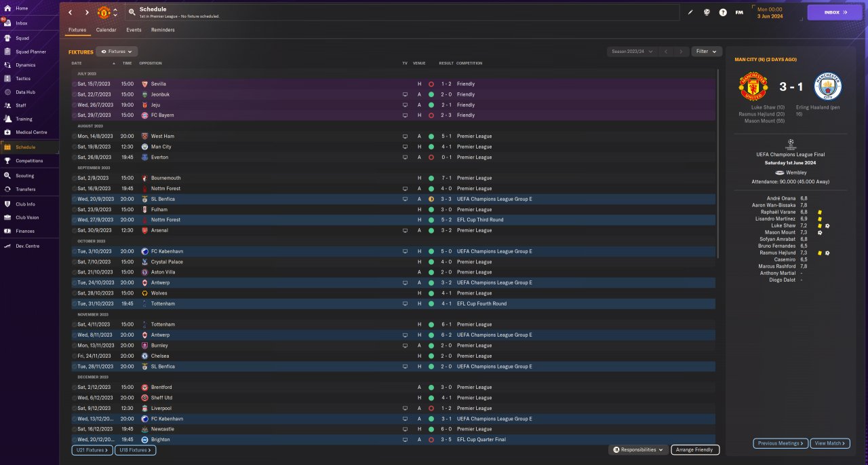
Task: Sort by the COMPETITION column header
Action: [469, 63]
